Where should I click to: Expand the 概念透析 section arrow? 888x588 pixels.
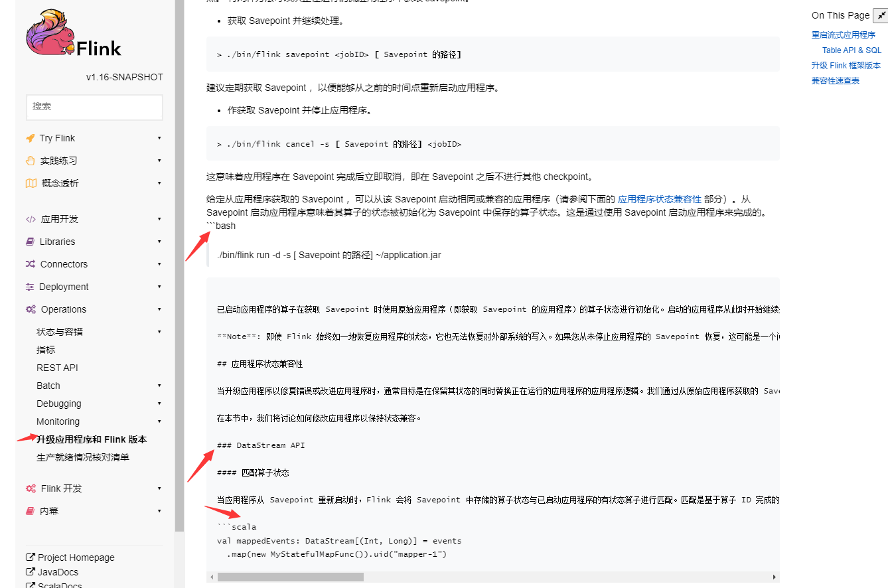click(x=159, y=183)
